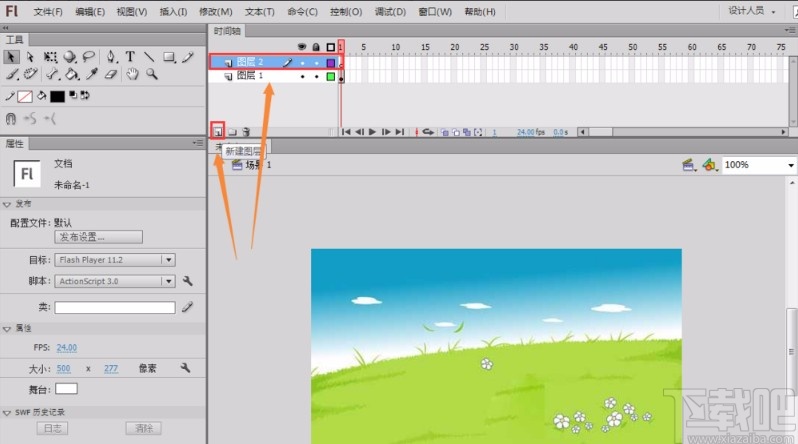Open 插入(I) menu
Screen dimensions: 798x444
point(173,11)
